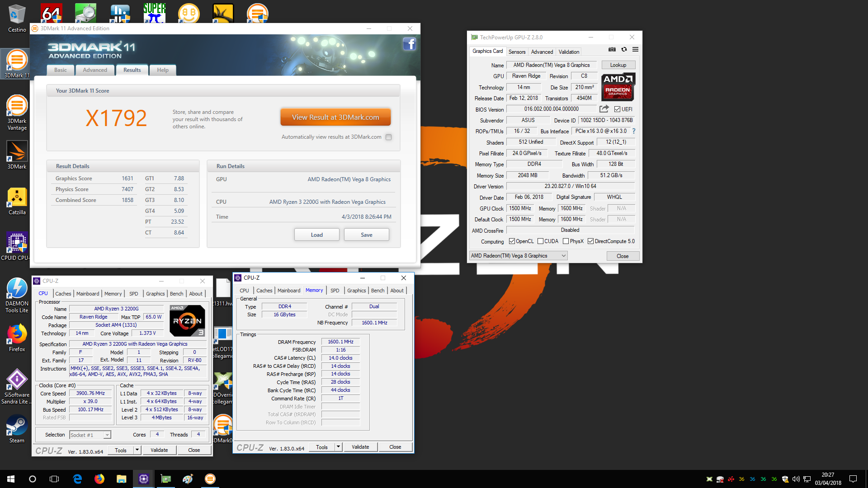This screenshot has height=488, width=868.
Task: Toggle the OpenCL checkbox in GPU-Z
Action: 512,241
